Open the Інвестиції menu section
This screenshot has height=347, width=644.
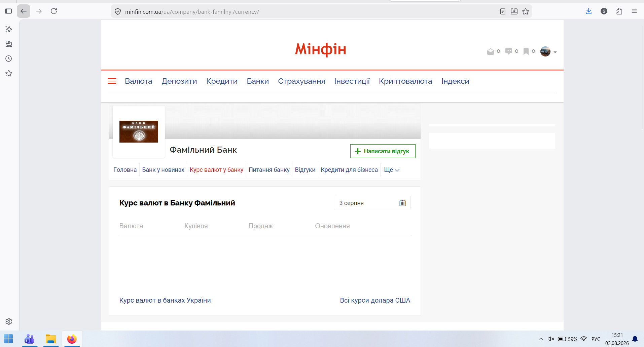pos(352,81)
